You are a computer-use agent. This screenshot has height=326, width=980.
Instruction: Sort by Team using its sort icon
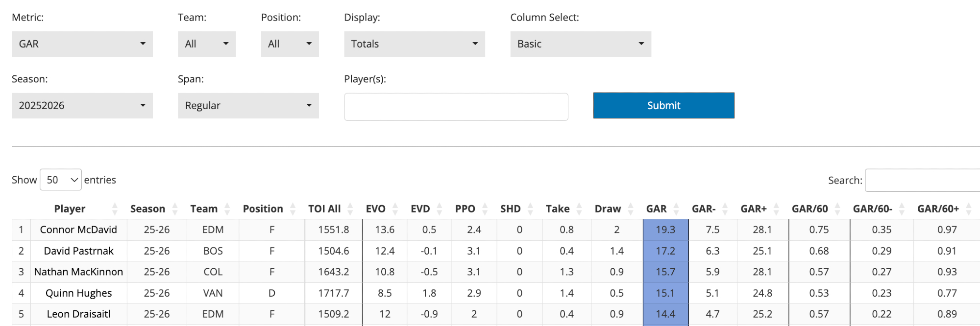pos(227,209)
